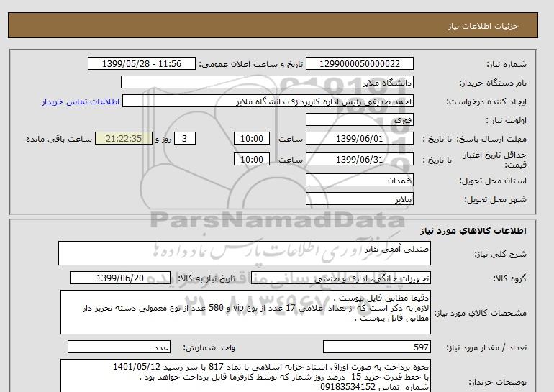This screenshot has height=392, width=554.
Task: Click section title اطلاعات کالاهای مورد نیاز
Action: click(473, 231)
